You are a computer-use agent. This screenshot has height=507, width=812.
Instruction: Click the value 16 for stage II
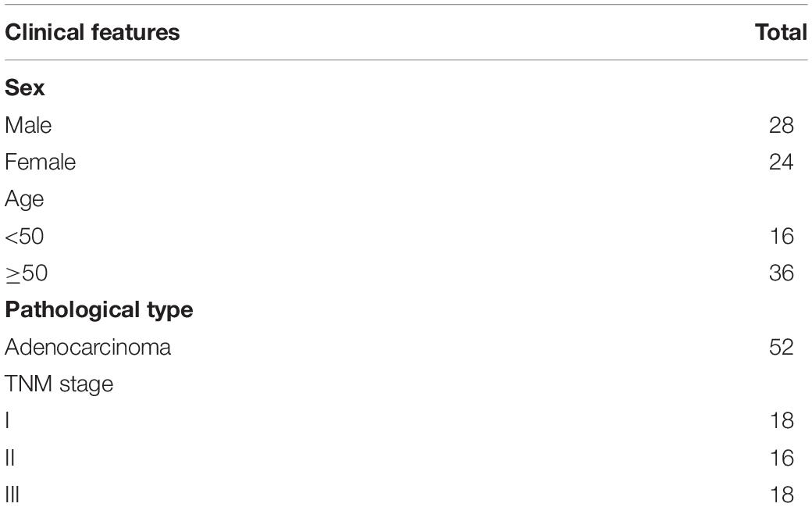[x=782, y=459]
